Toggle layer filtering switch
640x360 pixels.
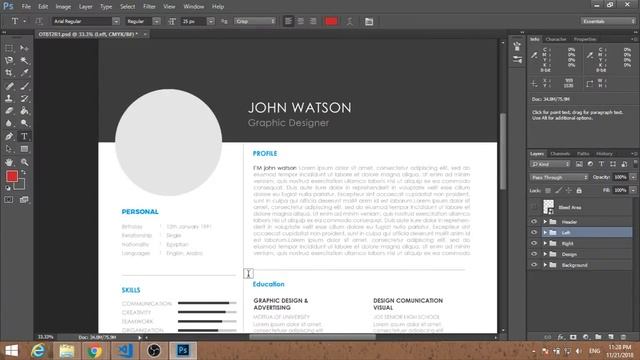pyautogui.click(x=636, y=163)
